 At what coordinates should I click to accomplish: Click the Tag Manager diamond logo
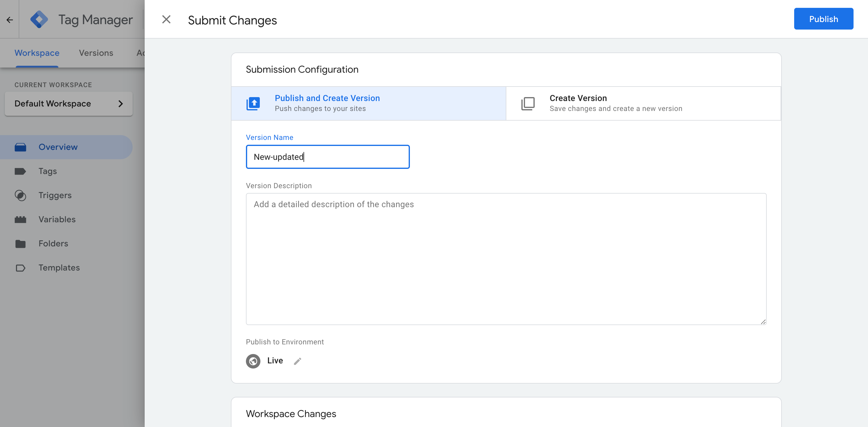[39, 19]
